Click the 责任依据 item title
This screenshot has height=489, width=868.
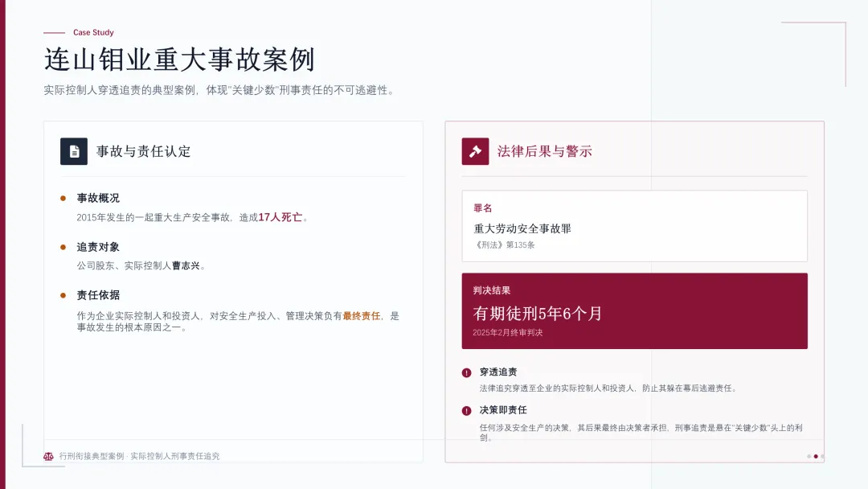click(x=98, y=295)
